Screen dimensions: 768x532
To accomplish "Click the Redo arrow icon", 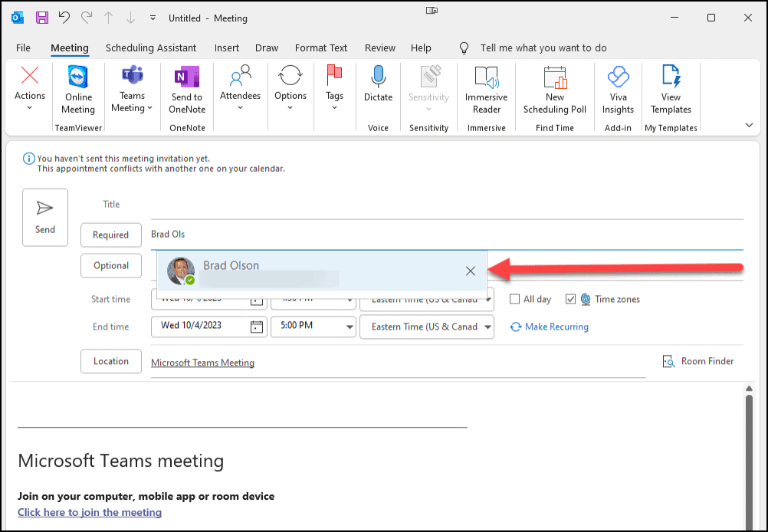I will pyautogui.click(x=87, y=18).
